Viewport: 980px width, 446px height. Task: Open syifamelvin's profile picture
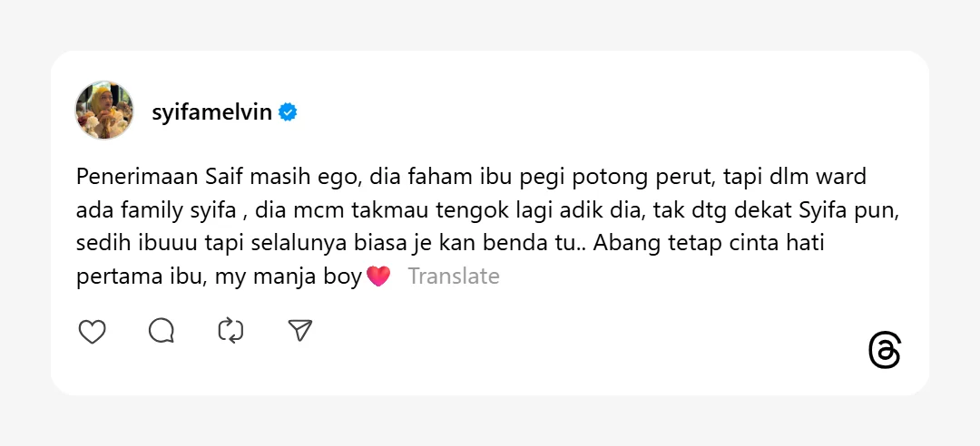[x=104, y=111]
